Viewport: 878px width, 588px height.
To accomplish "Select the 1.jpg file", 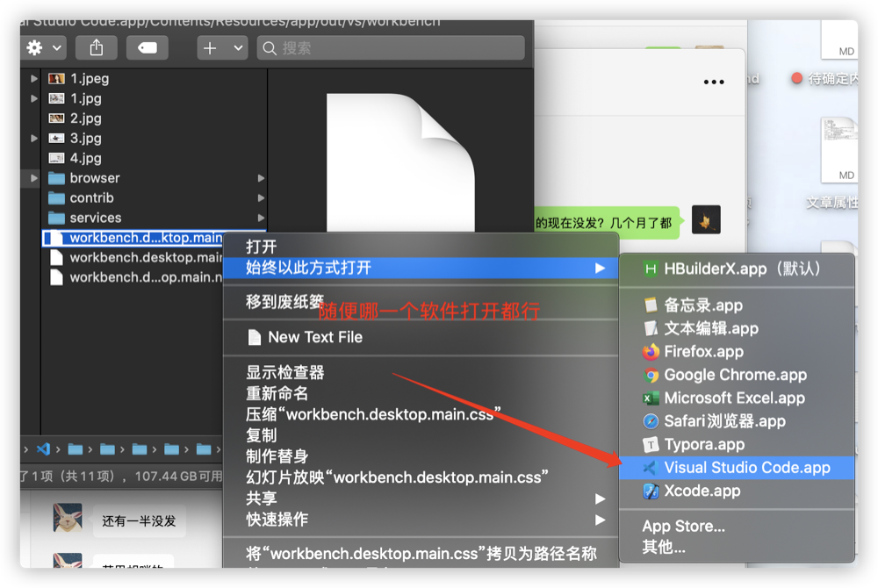I will click(x=86, y=98).
